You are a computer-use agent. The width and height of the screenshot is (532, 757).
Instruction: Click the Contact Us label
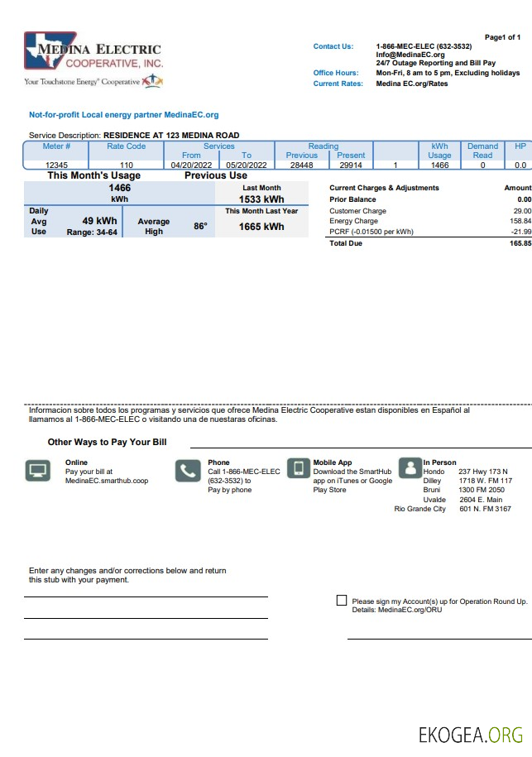coord(333,46)
